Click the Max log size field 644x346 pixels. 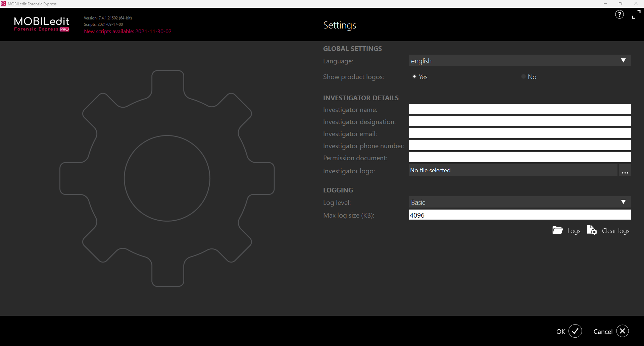pos(520,215)
